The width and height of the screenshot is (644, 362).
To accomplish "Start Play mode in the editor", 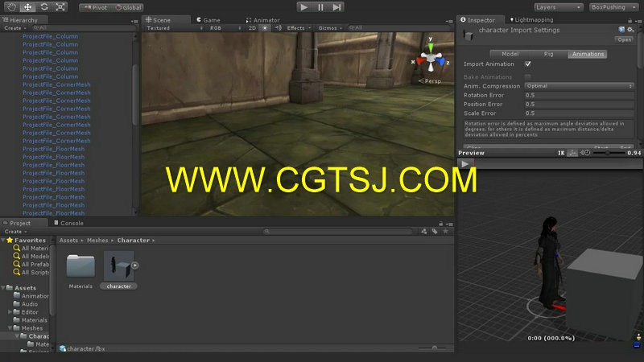I will pyautogui.click(x=303, y=7).
